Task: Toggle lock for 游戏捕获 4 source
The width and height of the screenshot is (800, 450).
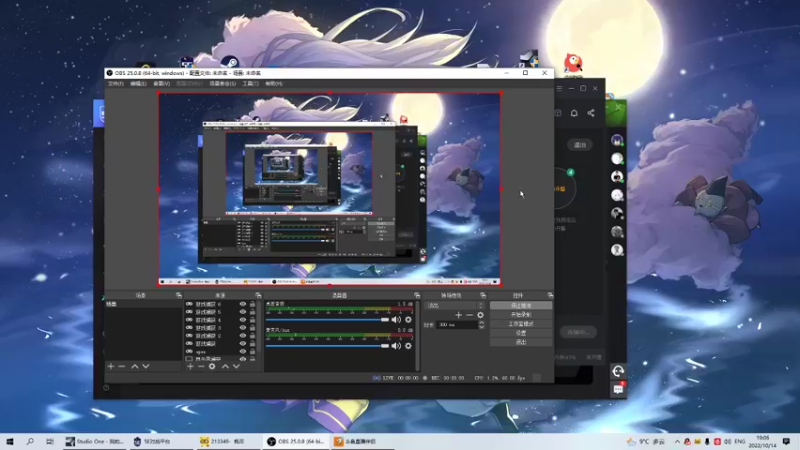Action: 253,320
